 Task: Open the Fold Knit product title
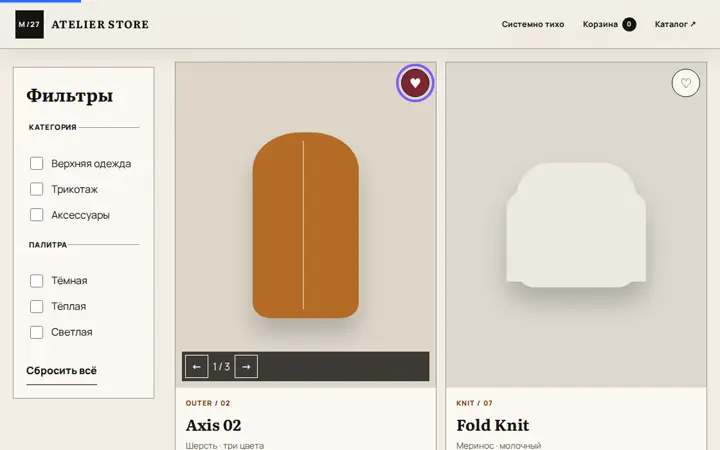[x=493, y=426]
